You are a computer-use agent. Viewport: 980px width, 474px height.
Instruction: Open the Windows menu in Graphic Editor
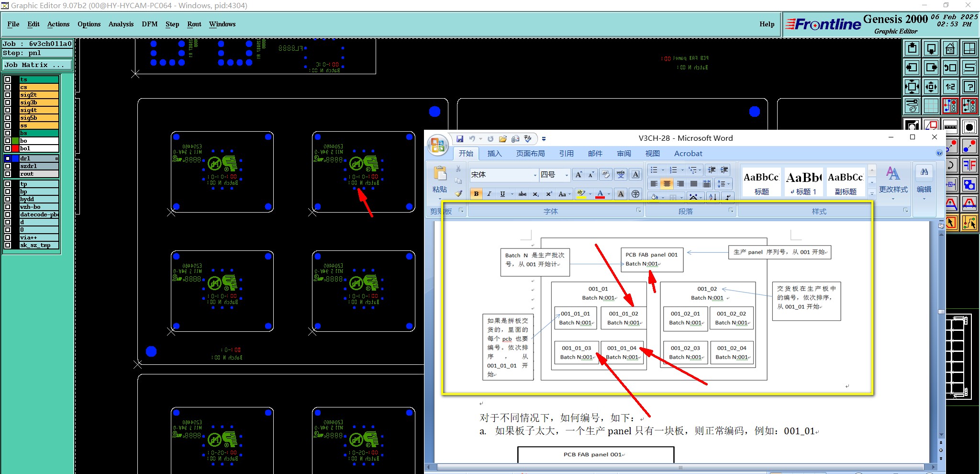222,24
